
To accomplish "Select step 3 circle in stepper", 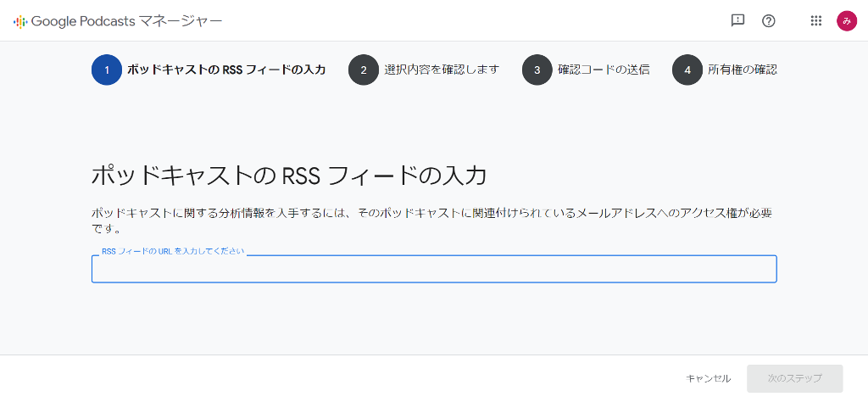I will (537, 70).
